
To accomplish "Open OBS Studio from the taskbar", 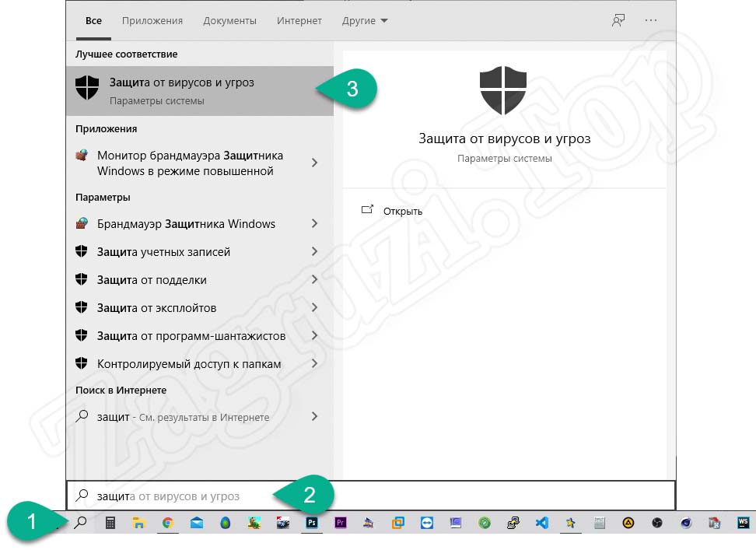I will click(x=656, y=523).
